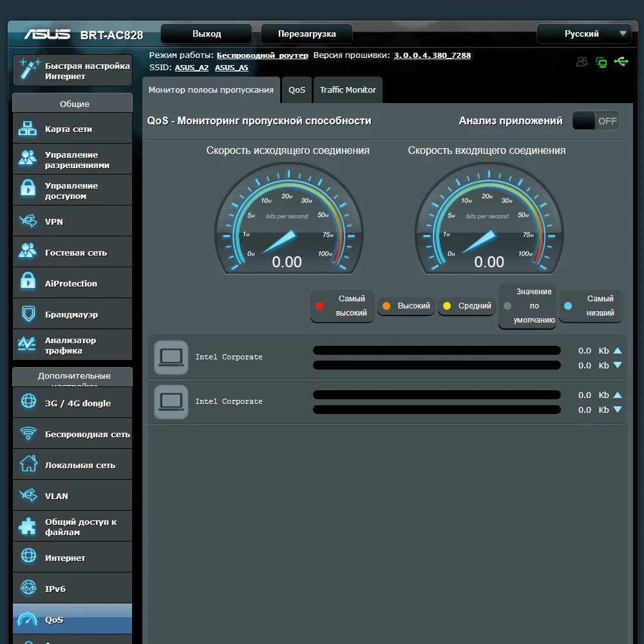Viewport: 644px width, 644px height.
Task: Select the blue Самый низший priority
Action: click(591, 306)
